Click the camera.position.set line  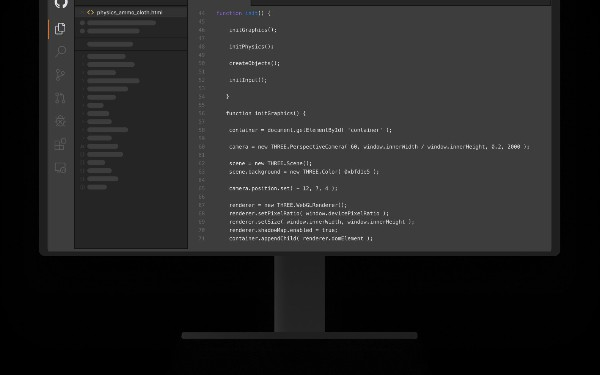click(x=283, y=188)
